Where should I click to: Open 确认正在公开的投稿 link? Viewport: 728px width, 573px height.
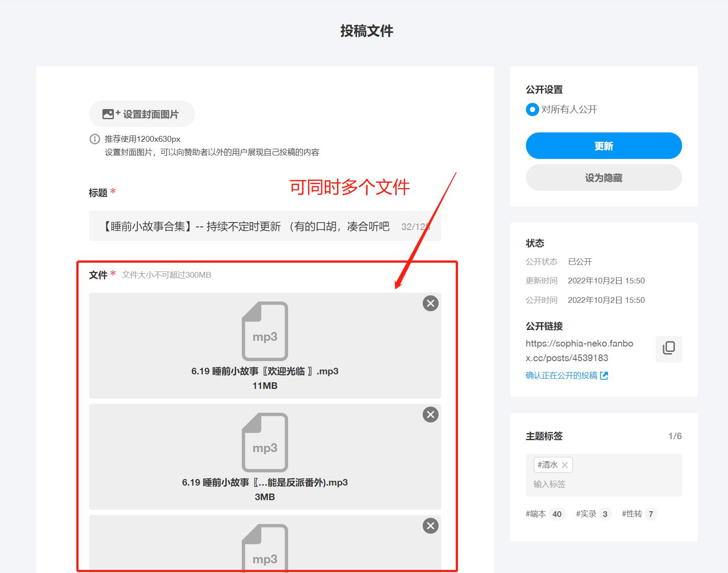coord(561,376)
